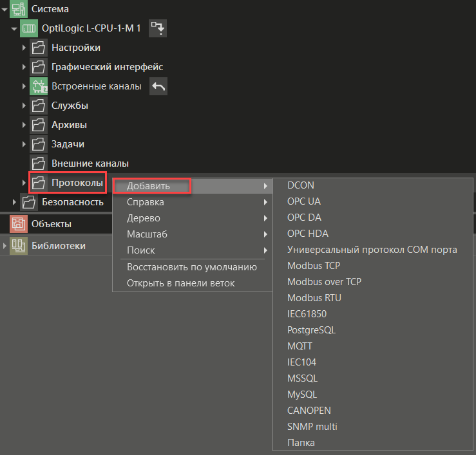Select Универсальный протокол COM порта
Image resolution: width=476 pixels, height=455 pixels.
(373, 250)
